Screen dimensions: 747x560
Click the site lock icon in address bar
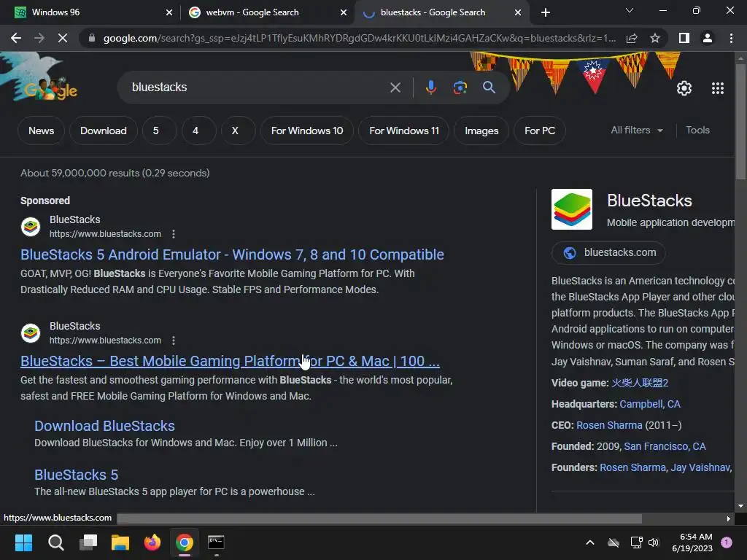(92, 38)
